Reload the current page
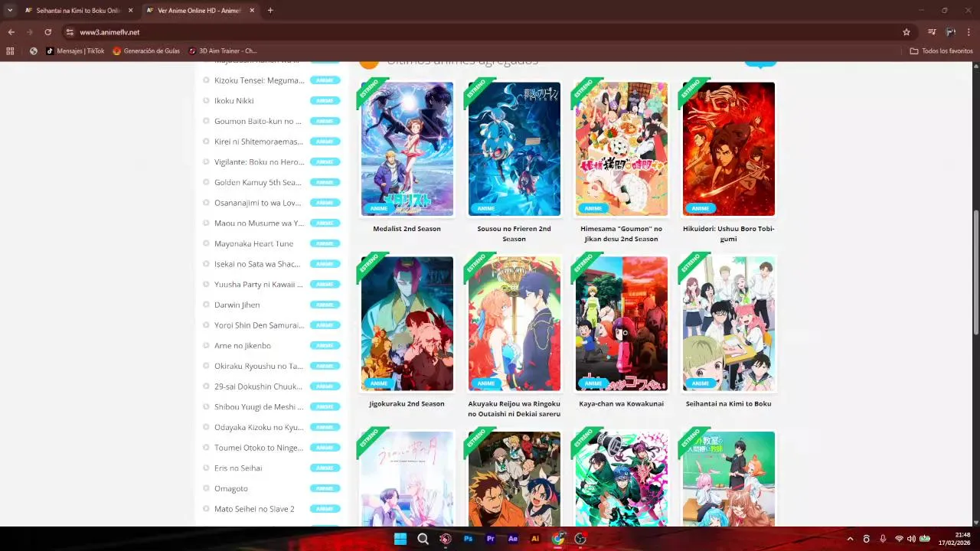The width and height of the screenshot is (980, 551). point(47,32)
